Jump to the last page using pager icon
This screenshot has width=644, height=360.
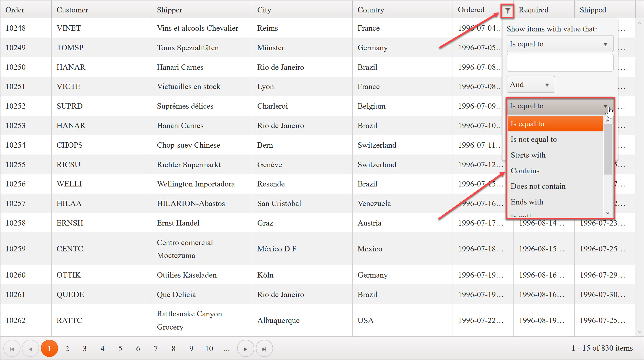264,348
